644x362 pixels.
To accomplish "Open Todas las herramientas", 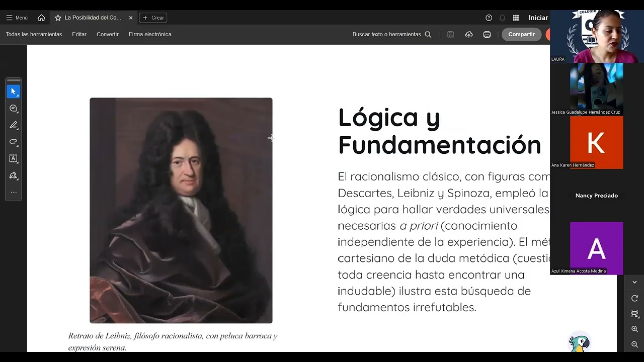I will click(x=34, y=34).
